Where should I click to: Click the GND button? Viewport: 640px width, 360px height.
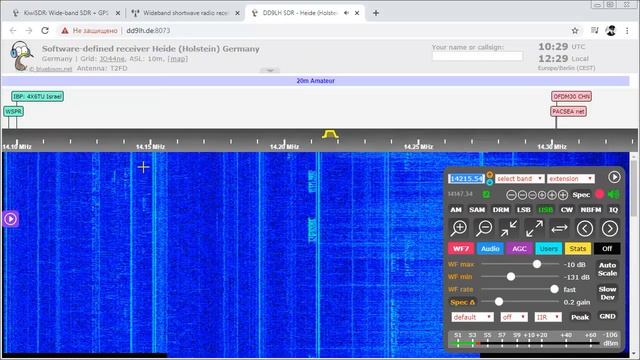click(x=607, y=316)
